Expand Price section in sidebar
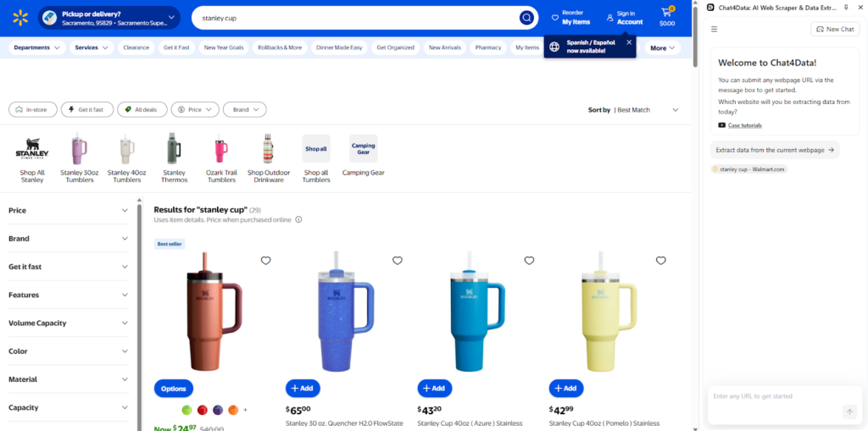The image size is (868, 431). click(69, 210)
